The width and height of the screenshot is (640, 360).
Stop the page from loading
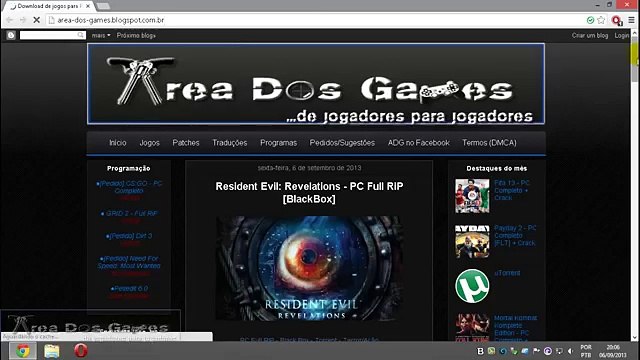coord(36,20)
